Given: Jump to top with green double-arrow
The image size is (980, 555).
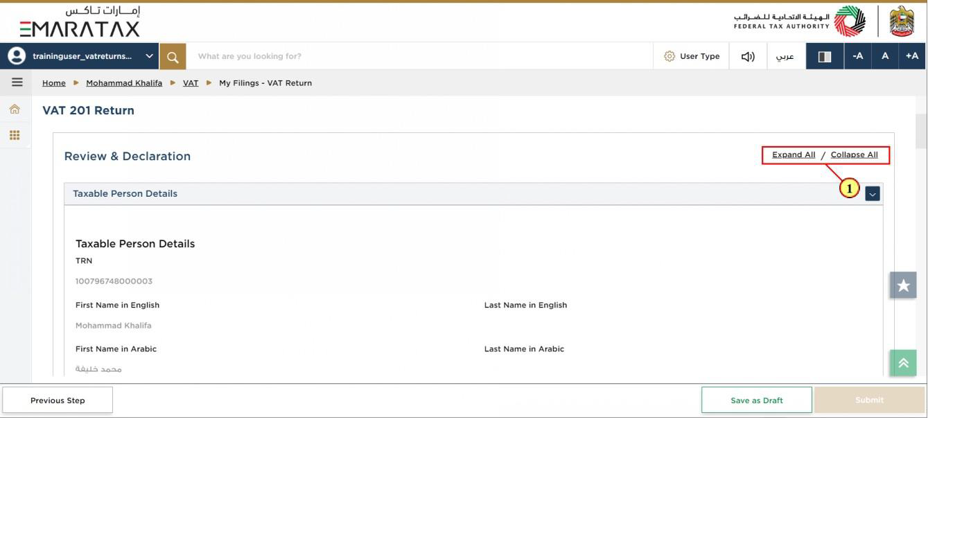Looking at the screenshot, I should 903,362.
